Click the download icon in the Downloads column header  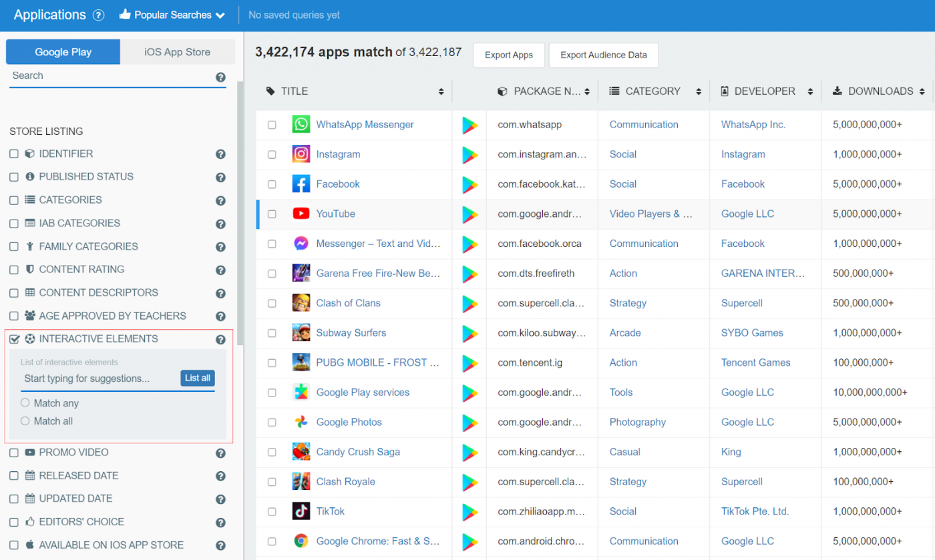pos(837,91)
